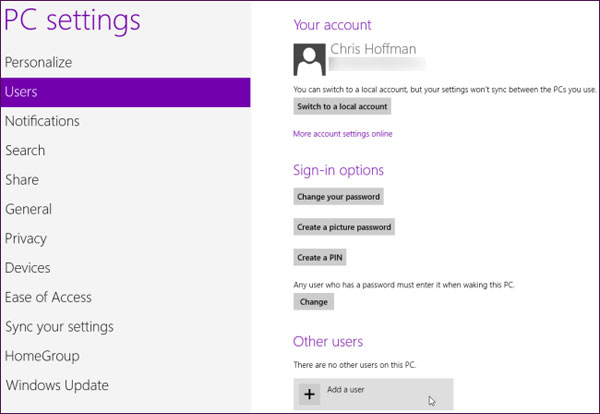
Task: Click the Your account heading
Action: 332,25
